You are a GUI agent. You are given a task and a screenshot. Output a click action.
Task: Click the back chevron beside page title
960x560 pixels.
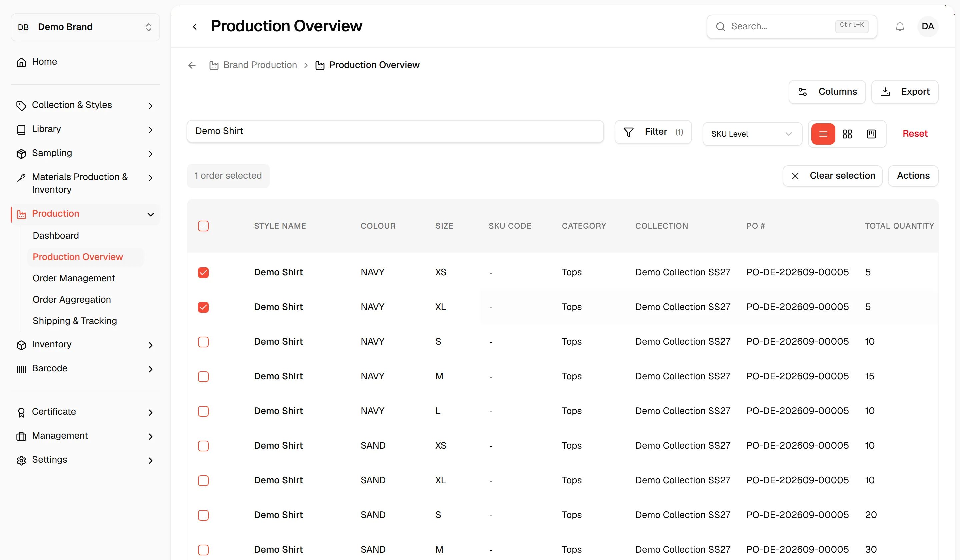(x=195, y=26)
